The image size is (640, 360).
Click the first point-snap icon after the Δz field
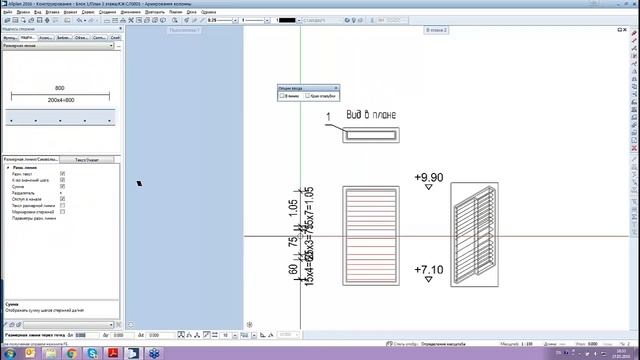[x=181, y=335]
